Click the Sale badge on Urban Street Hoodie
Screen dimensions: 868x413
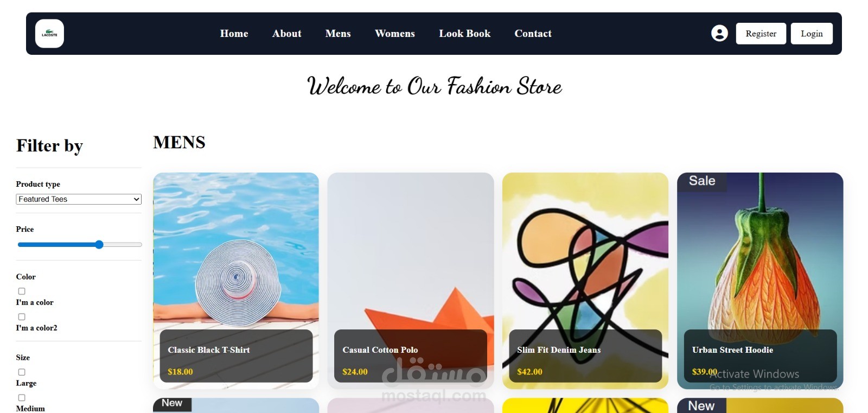(702, 181)
